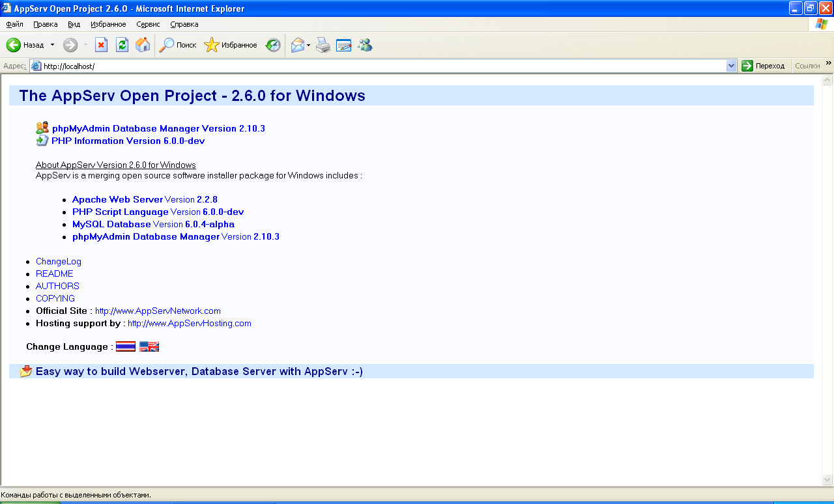
Task: Open the Messenger people icon
Action: pyautogui.click(x=365, y=45)
